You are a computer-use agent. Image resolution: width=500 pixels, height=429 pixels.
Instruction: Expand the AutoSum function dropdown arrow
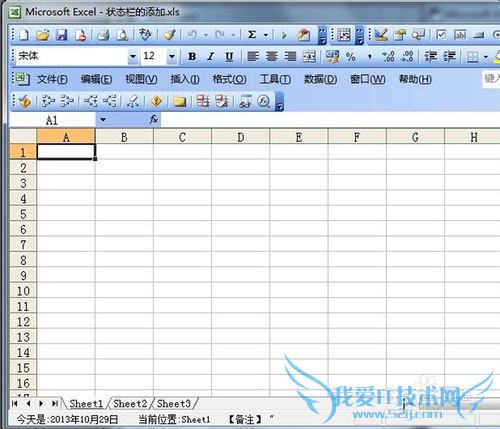266,35
